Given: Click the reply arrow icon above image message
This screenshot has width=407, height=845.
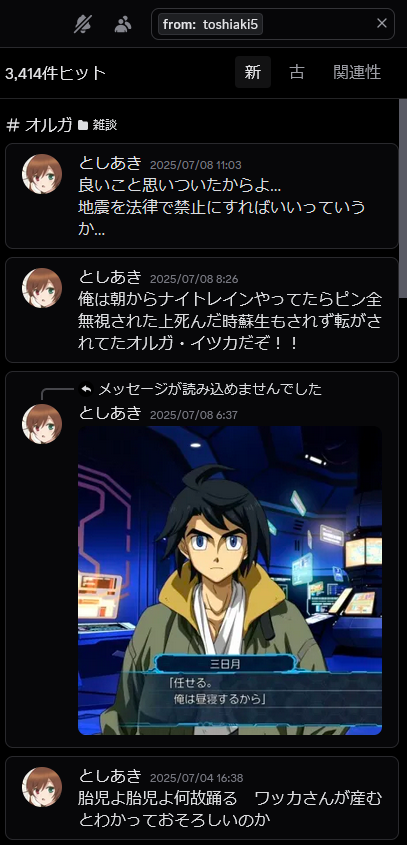Looking at the screenshot, I should [x=86, y=389].
